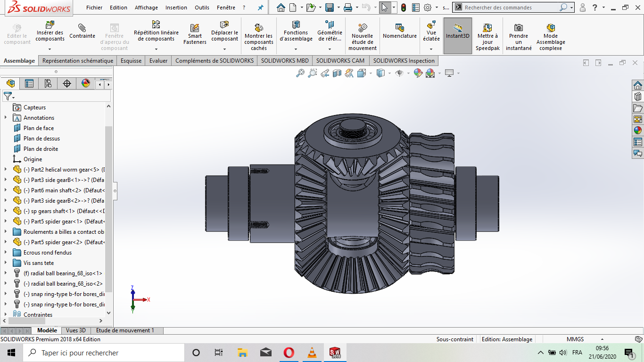644x362 pixels.
Task: Click Montrer les composants cachés
Action: pos(258,37)
